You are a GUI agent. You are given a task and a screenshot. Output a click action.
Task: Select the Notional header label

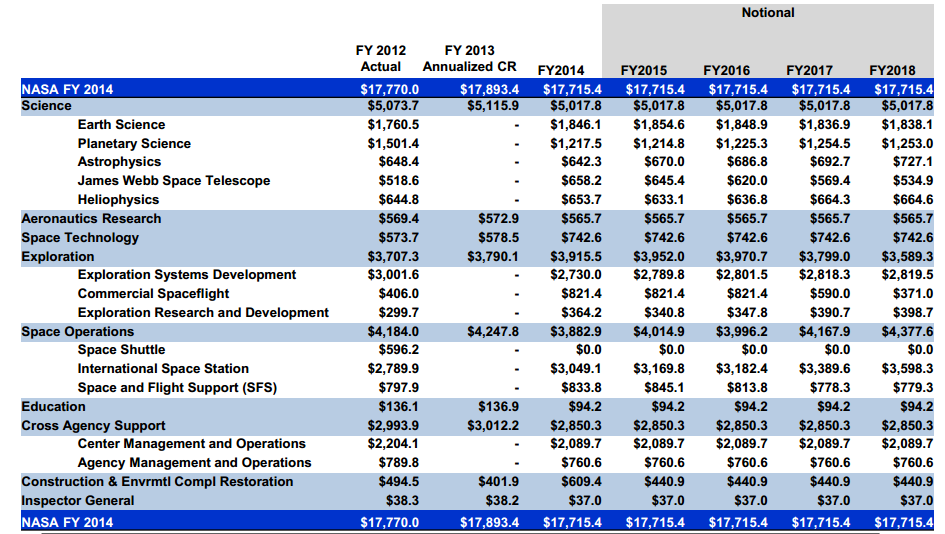click(x=768, y=13)
